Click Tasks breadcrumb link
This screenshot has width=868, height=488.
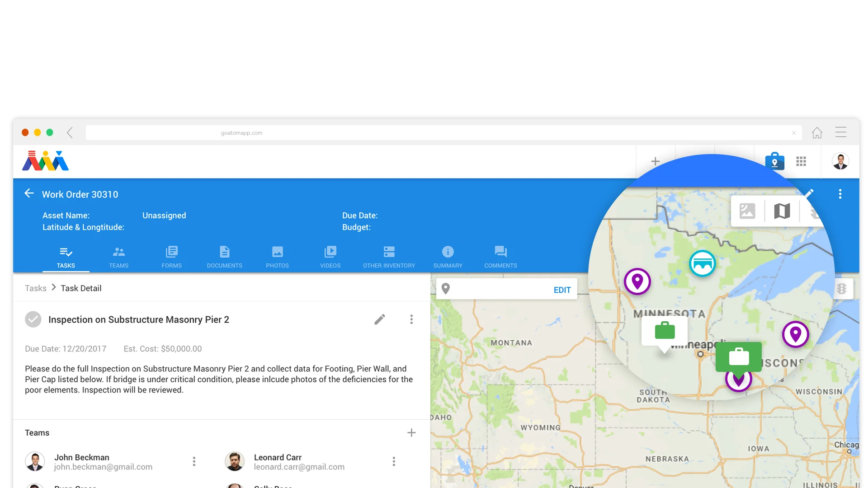(36, 288)
